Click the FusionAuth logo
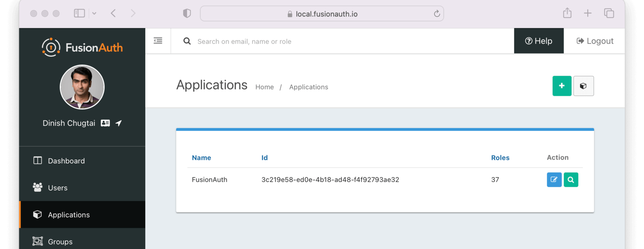 [x=82, y=48]
